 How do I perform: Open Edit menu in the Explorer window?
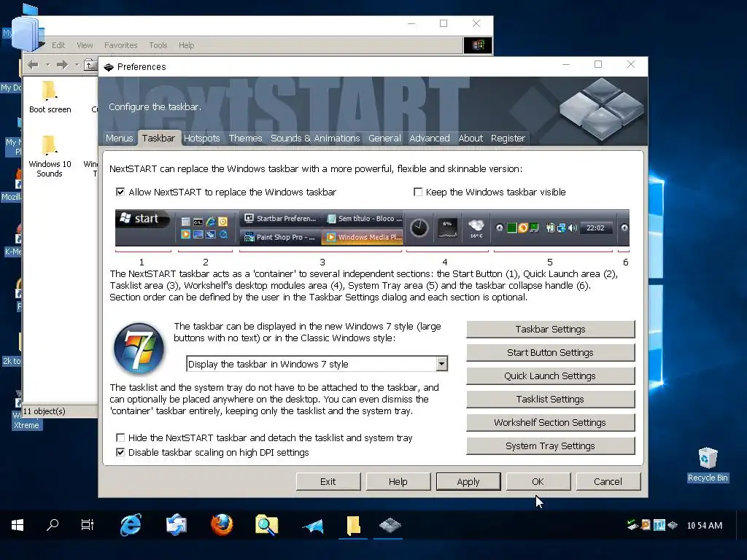coord(58,45)
